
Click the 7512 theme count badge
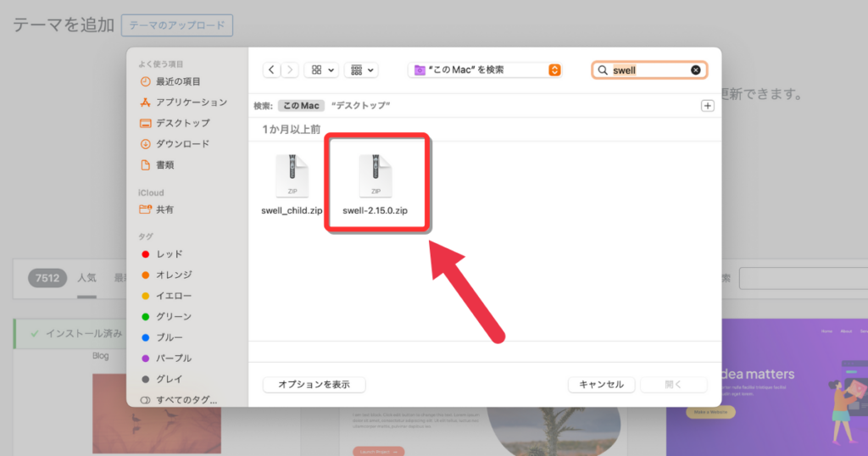(47, 278)
